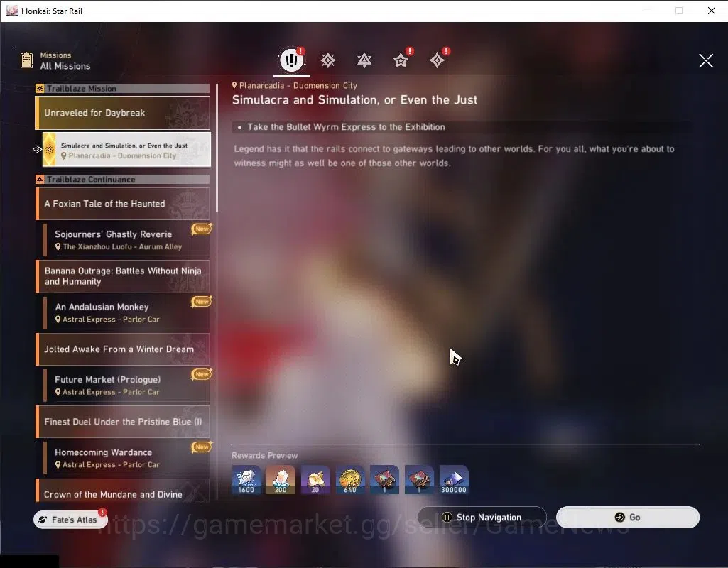Select the Unraveled for Daybreak mission
The width and height of the screenshot is (728, 568).
(123, 113)
